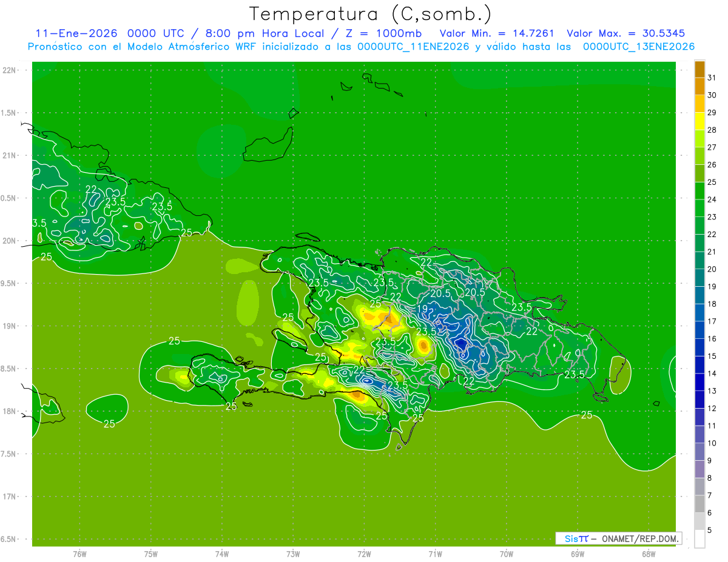Click the "71W" longitude axis label
This screenshot has width=728, height=562.
coord(435,554)
